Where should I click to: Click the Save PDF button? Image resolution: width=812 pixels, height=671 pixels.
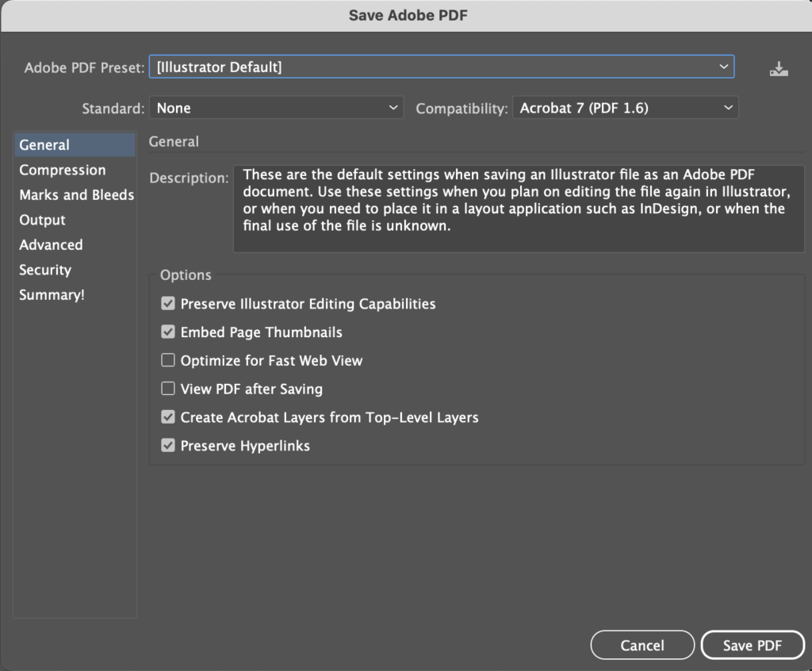(753, 645)
